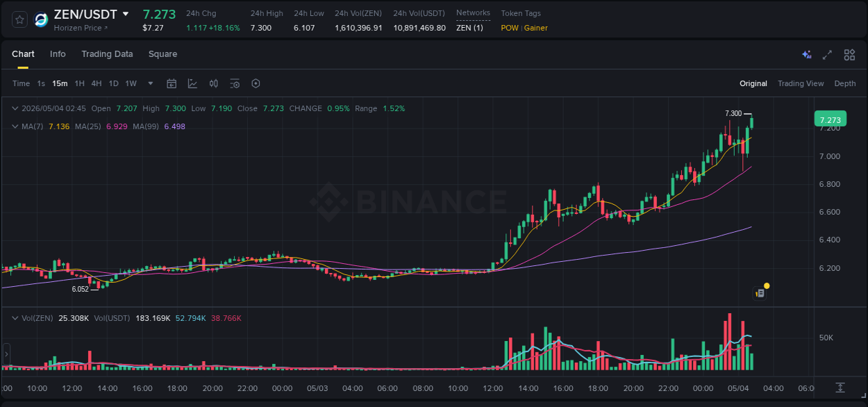Click the MA(7) value 7.136
The image size is (868, 407).
59,126
